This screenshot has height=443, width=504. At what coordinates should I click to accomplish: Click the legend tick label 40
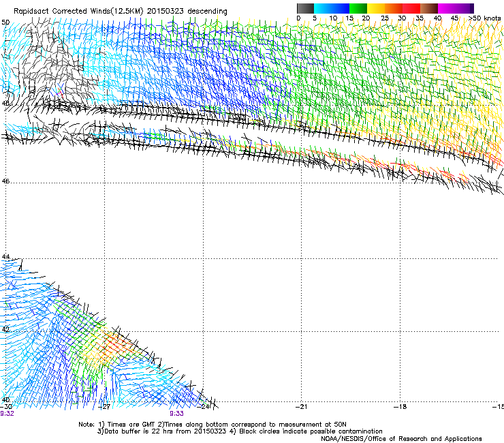click(437, 18)
